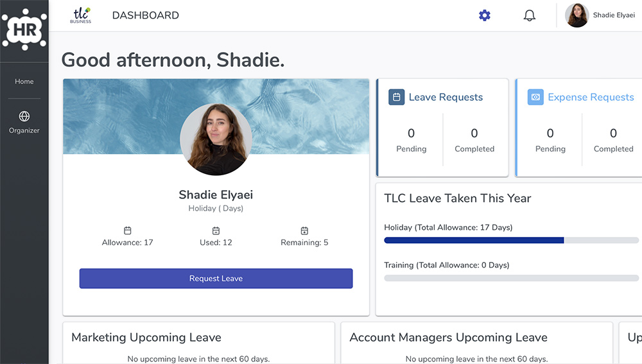Click the Request Leave button

coord(216,279)
